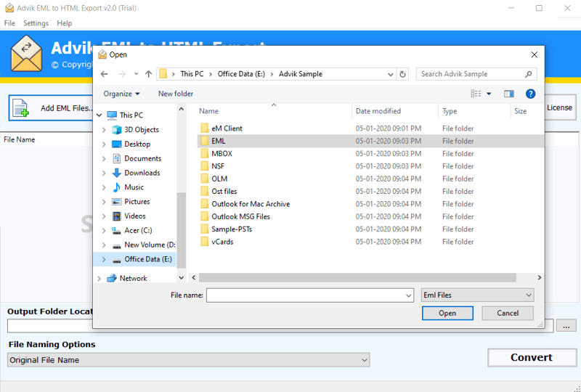Browse output folder with ... button
This screenshot has width=581, height=392.
566,326
